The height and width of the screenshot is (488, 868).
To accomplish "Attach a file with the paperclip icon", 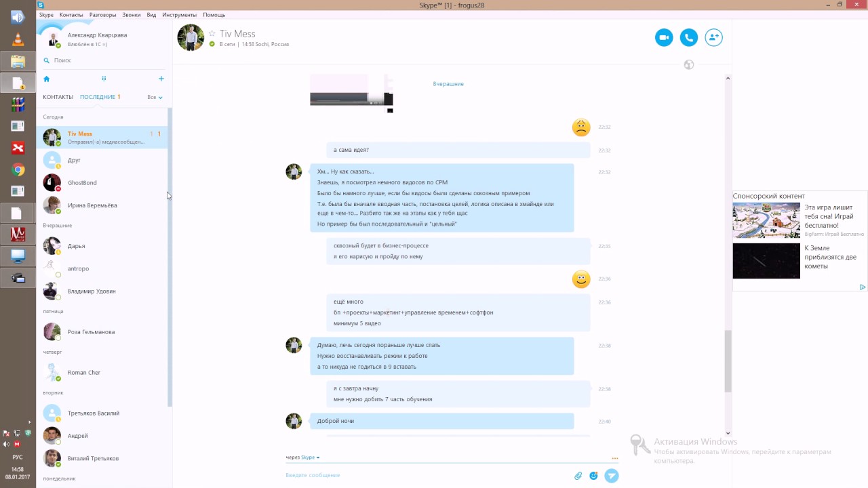I will 578,476.
